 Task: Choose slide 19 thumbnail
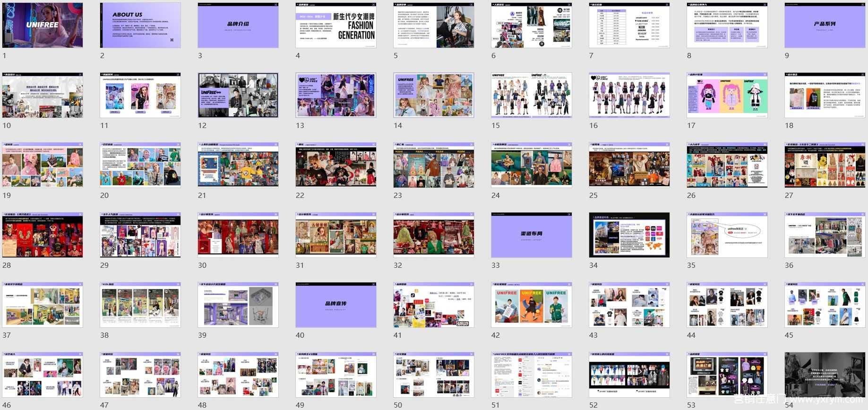[43, 165]
